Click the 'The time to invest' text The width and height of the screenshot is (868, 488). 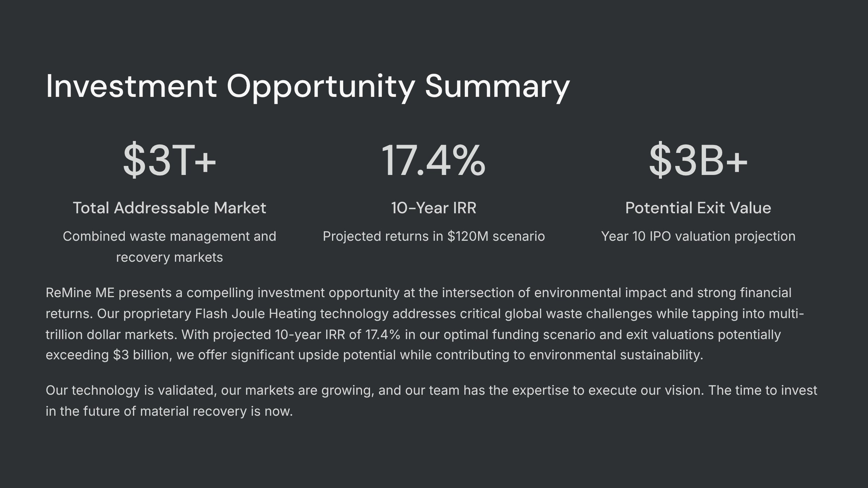click(x=763, y=390)
